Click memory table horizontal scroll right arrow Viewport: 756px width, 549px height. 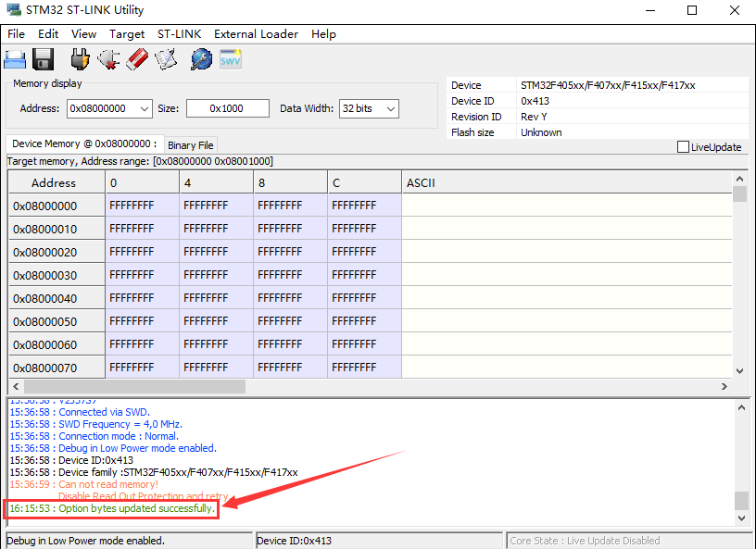(724, 387)
